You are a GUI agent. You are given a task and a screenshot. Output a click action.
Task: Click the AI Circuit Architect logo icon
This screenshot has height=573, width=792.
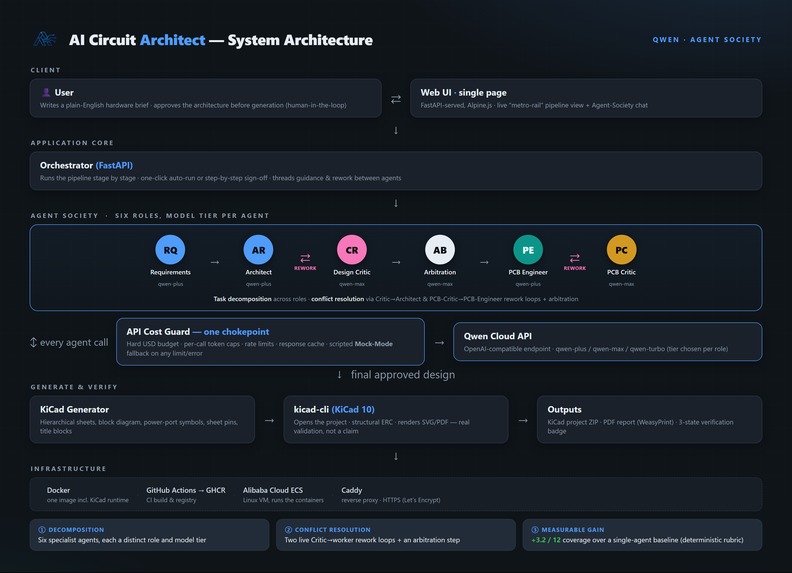pyautogui.click(x=44, y=39)
